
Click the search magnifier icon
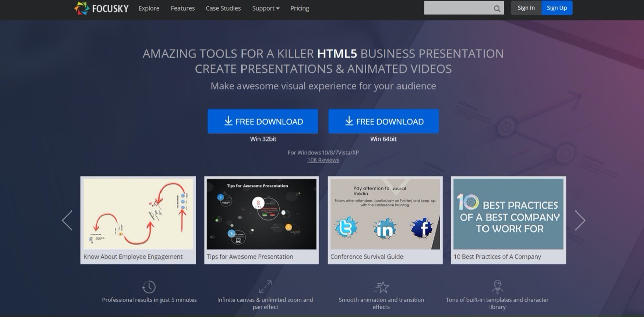(497, 8)
